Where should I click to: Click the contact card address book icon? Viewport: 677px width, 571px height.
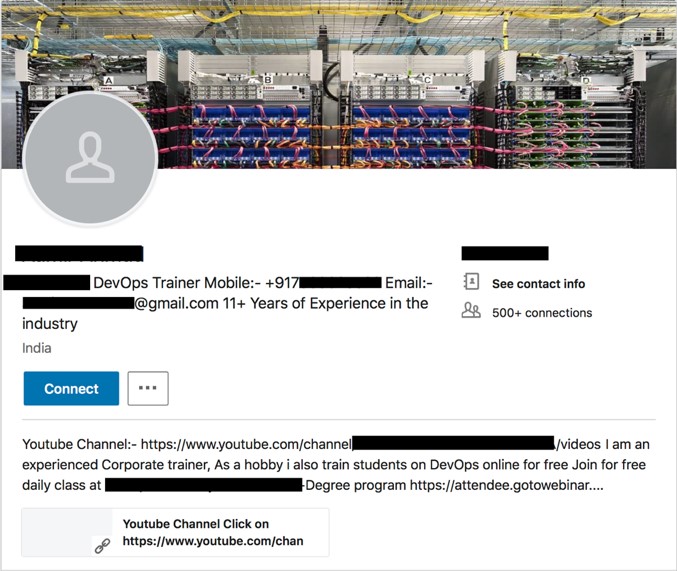pyautogui.click(x=471, y=282)
